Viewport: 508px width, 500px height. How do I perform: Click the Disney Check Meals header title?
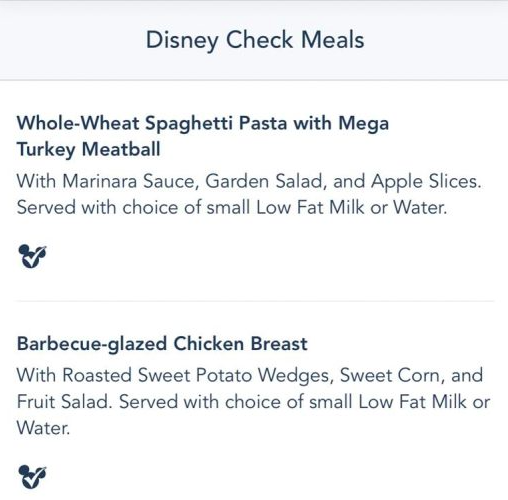[255, 40]
